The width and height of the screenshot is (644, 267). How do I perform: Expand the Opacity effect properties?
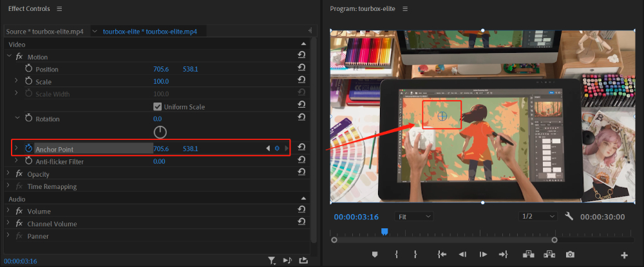click(8, 174)
